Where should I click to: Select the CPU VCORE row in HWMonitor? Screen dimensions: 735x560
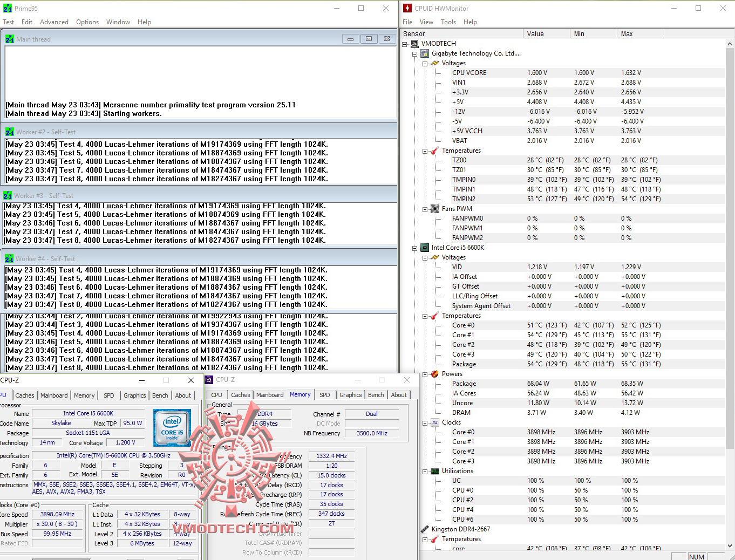point(588,73)
